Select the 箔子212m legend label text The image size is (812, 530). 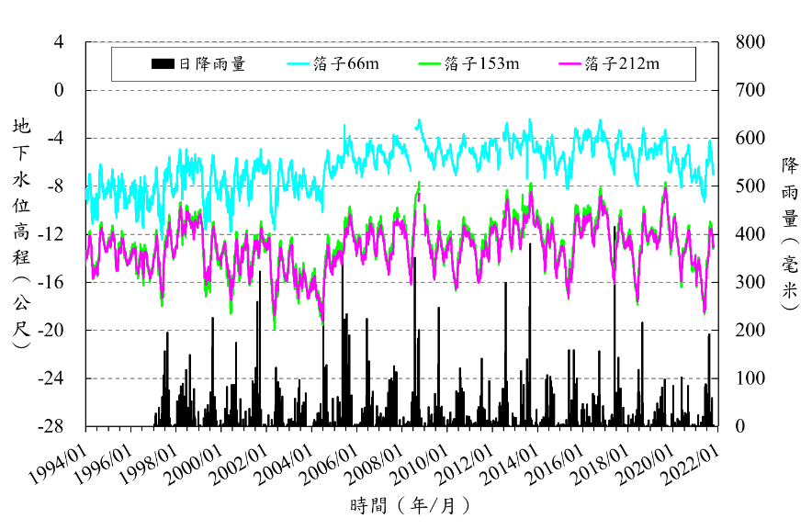(x=622, y=64)
